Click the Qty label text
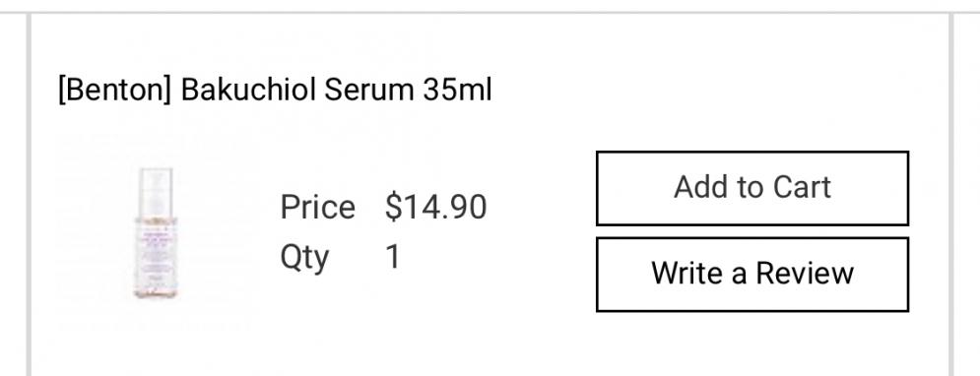The image size is (980, 376). click(x=304, y=258)
